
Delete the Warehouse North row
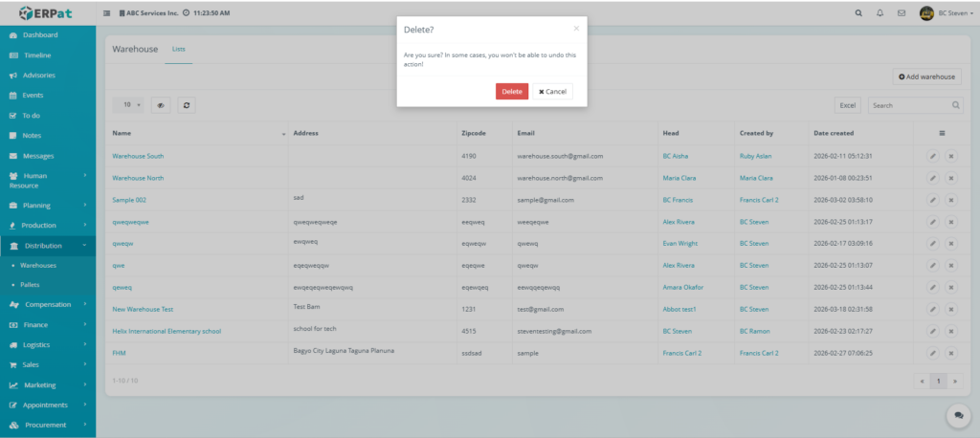tap(951, 178)
